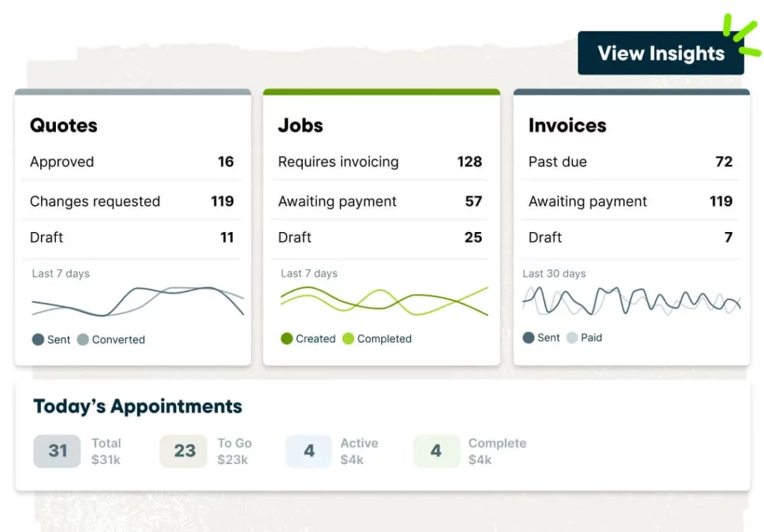
Task: Select the 31 Total appointments badge
Action: point(57,451)
